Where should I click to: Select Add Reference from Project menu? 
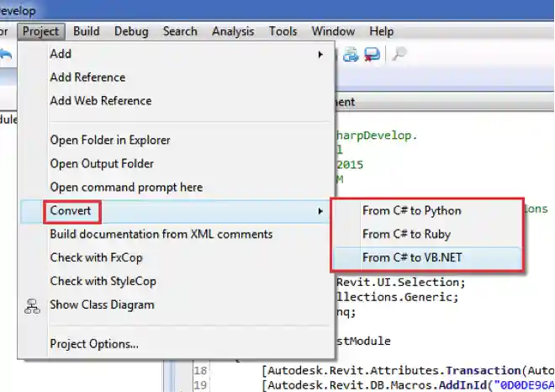87,77
